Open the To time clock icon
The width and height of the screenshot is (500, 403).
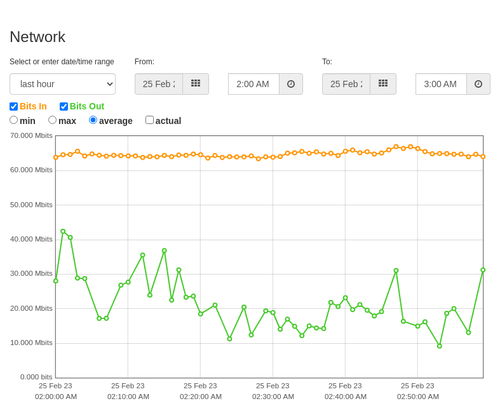coord(478,84)
